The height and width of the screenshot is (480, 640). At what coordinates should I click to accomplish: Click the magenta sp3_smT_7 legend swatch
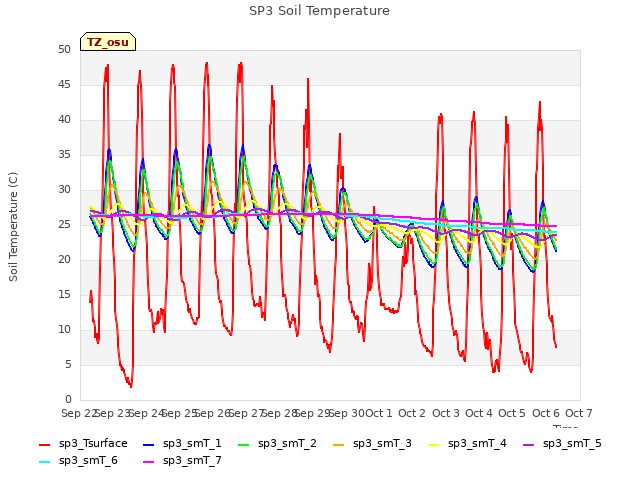click(149, 462)
